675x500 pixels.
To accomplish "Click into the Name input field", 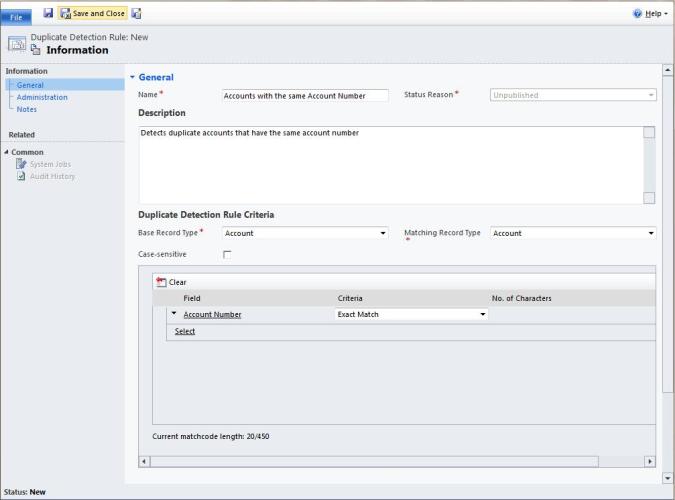I will coord(305,96).
